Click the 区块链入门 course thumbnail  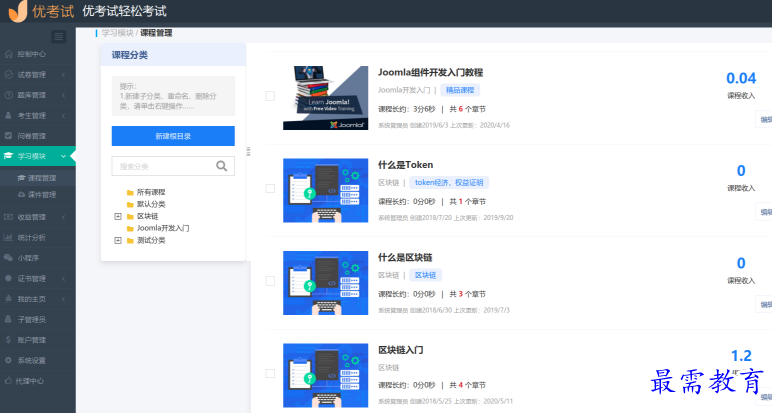click(x=325, y=376)
